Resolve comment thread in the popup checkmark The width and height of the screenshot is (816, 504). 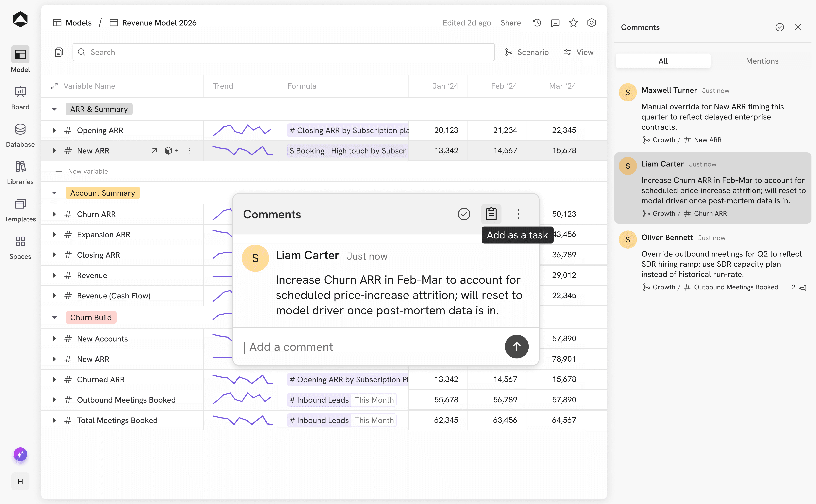point(464,214)
